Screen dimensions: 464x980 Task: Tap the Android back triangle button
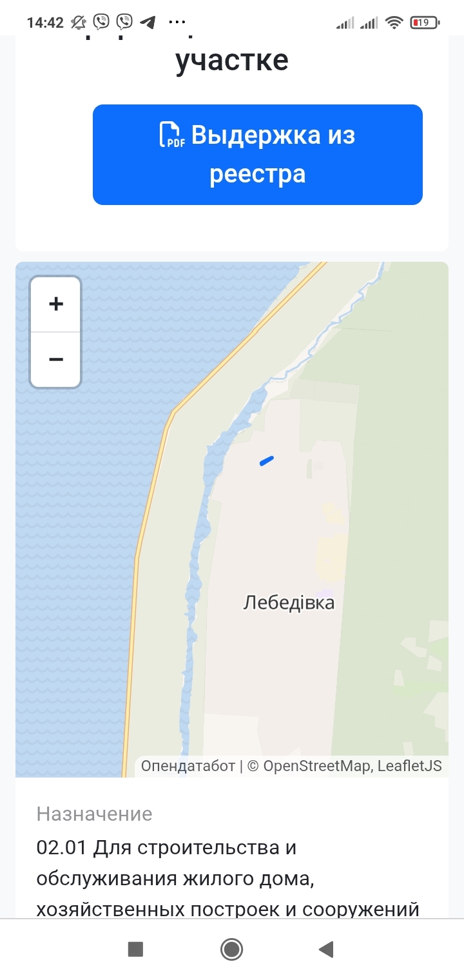click(326, 949)
